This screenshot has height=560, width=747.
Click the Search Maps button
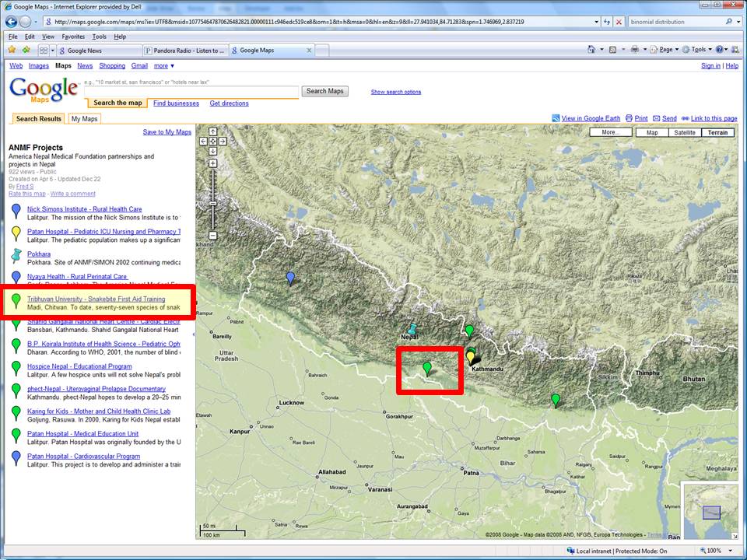pos(324,91)
